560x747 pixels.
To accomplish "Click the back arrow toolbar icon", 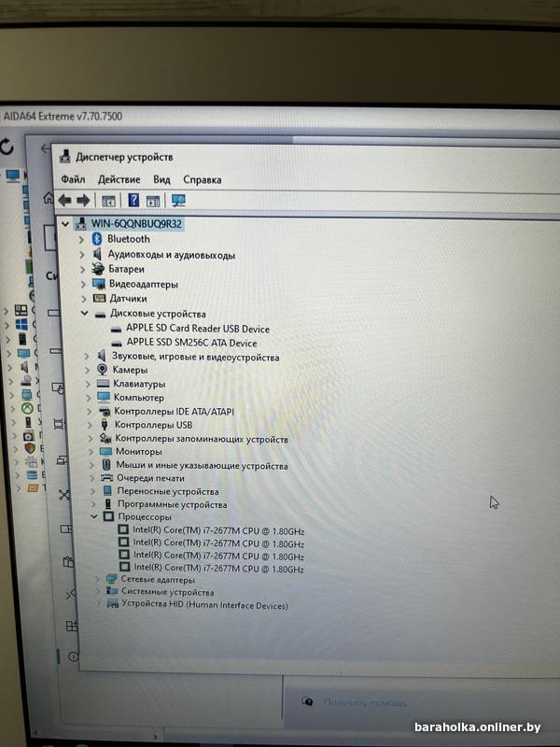I will point(64,201).
